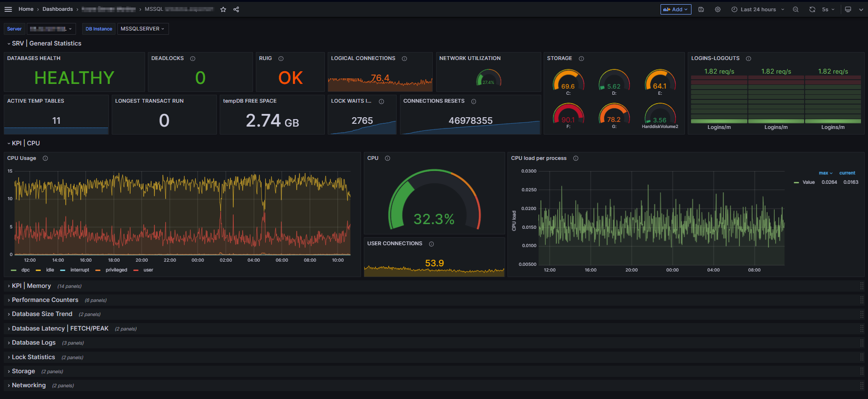Open the Last 24 hours time picker

758,9
